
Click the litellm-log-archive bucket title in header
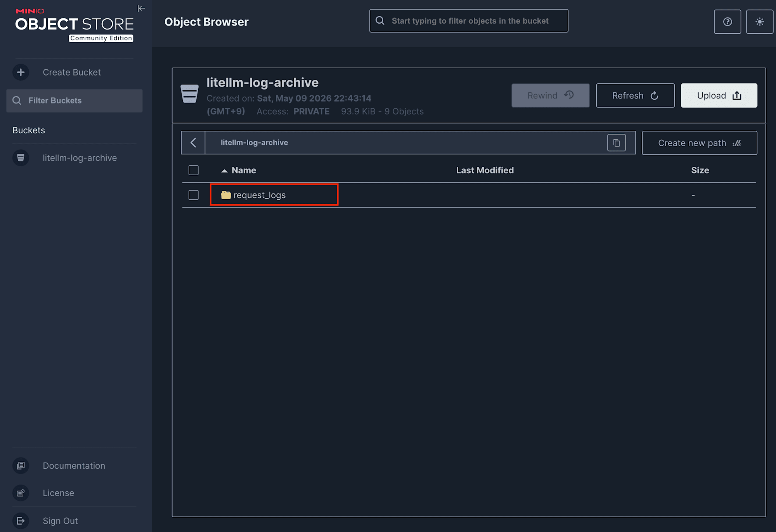pyautogui.click(x=262, y=83)
